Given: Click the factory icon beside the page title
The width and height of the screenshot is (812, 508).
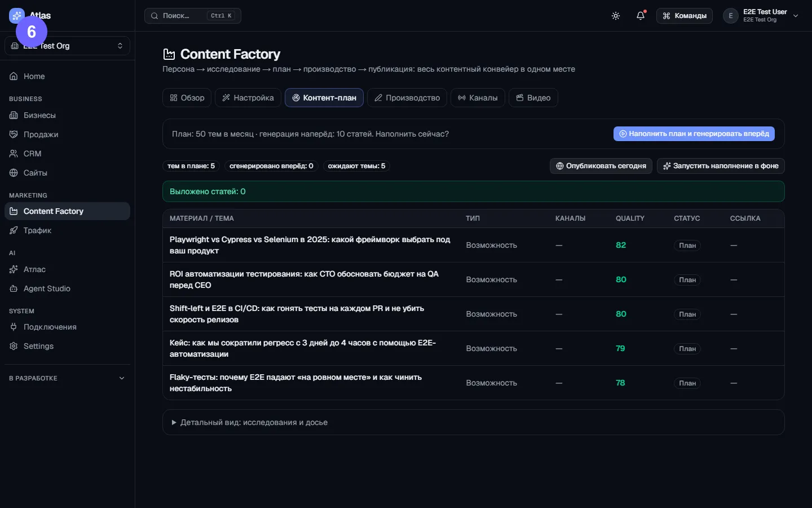Looking at the screenshot, I should point(169,54).
